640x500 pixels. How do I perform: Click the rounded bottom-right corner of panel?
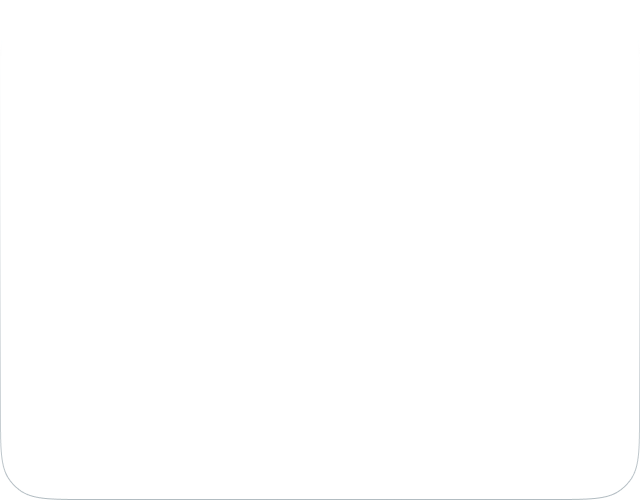pyautogui.click(x=622, y=482)
